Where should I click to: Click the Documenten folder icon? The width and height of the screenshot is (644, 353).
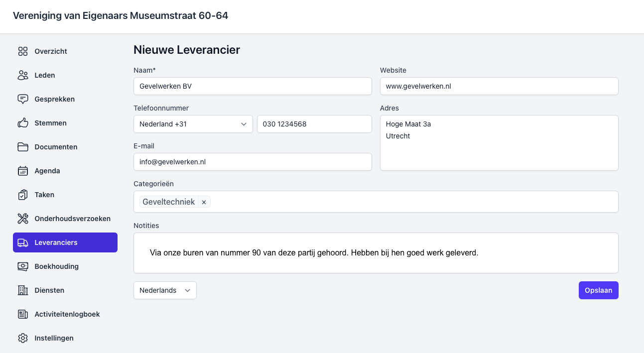[23, 147]
